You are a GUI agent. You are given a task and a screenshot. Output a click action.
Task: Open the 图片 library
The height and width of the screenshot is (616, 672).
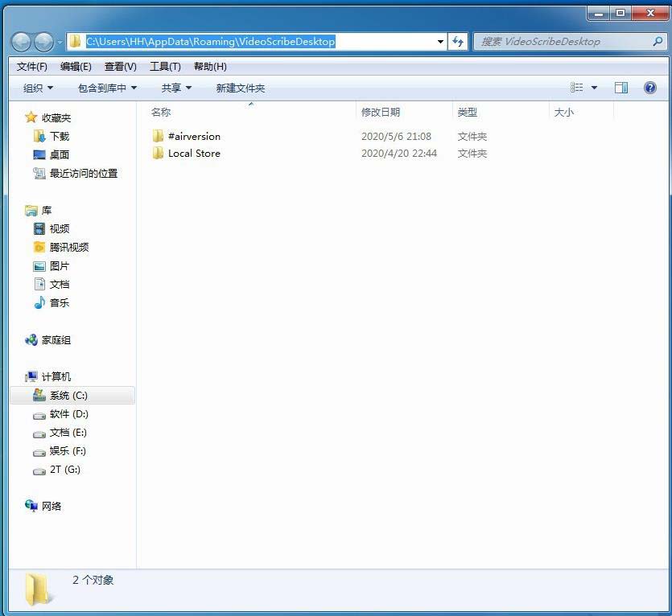59,266
